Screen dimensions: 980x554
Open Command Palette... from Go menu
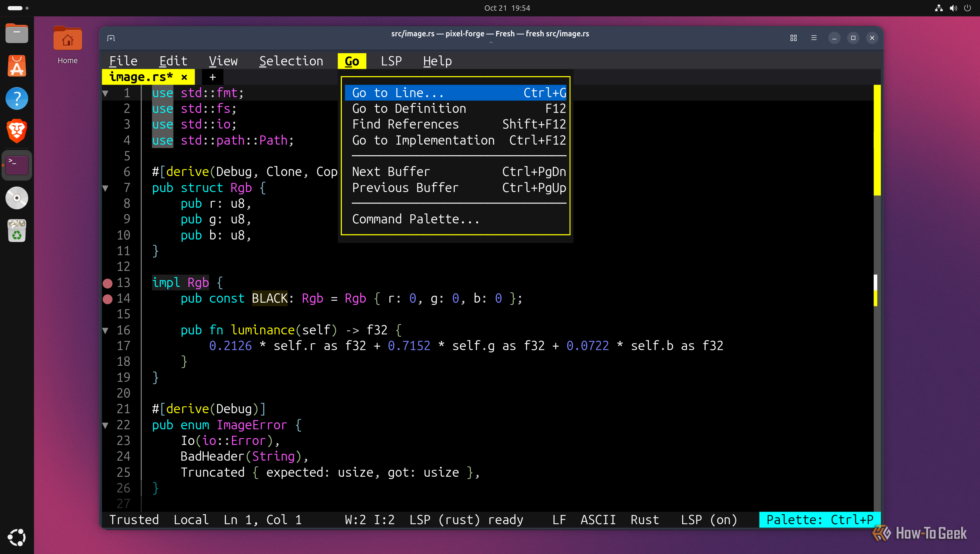point(456,219)
